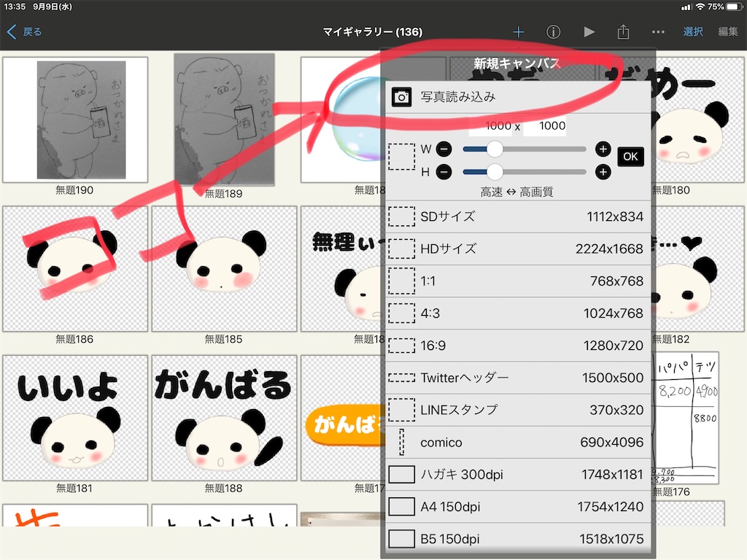747x560 pixels.
Task: Click the マイギャラリー (136) title
Action: point(373,32)
